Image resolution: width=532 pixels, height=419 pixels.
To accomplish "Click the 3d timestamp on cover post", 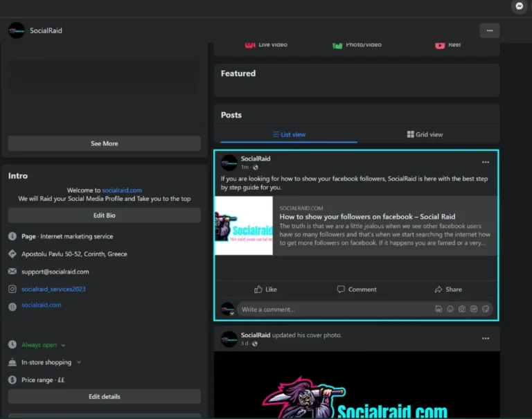I will (245, 344).
